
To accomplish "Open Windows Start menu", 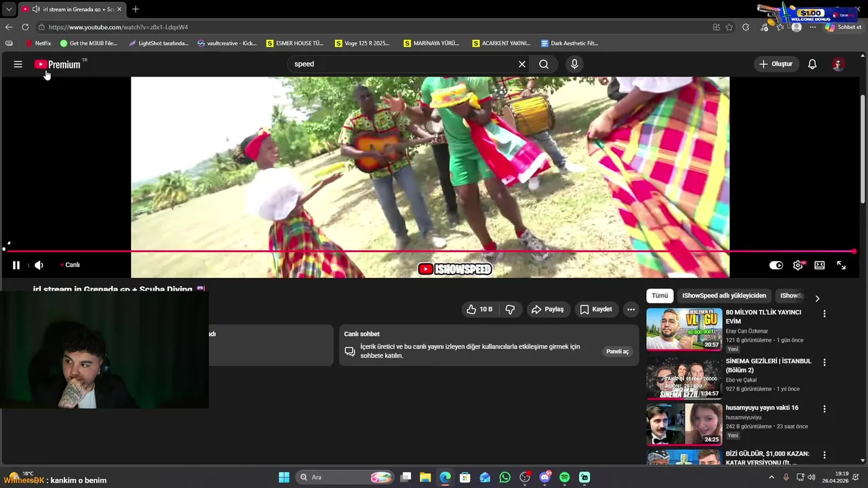I will point(284,477).
